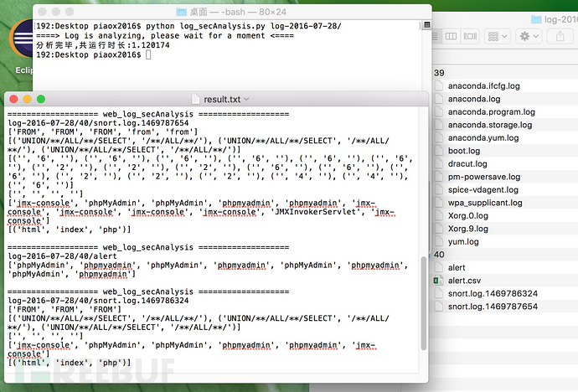This screenshot has height=392, width=578.
Task: Maximize the result.txt window with green button
Action: coord(41,99)
